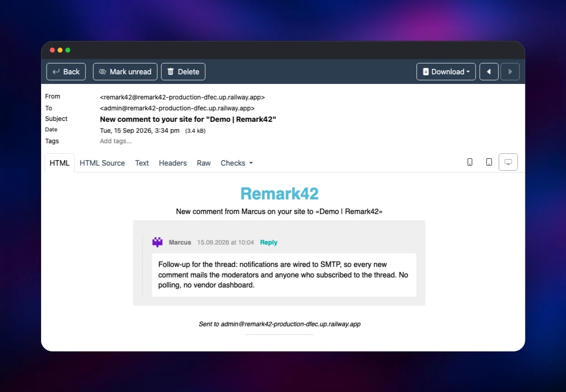Click the Sent to admin footer text
566x392 pixels.
[x=280, y=324]
